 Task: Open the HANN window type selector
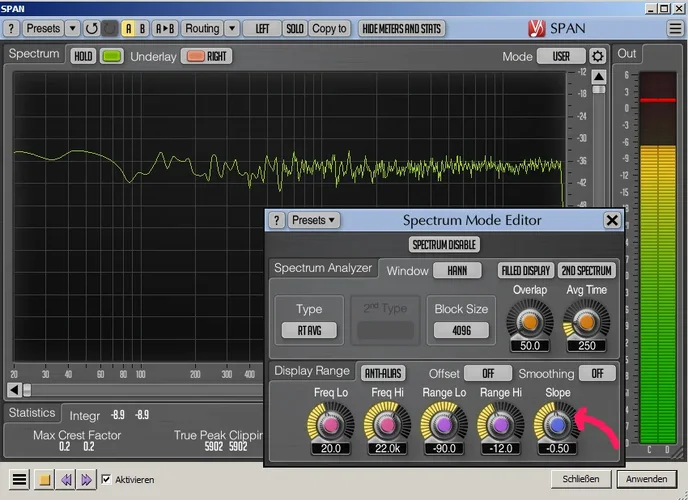tap(457, 270)
